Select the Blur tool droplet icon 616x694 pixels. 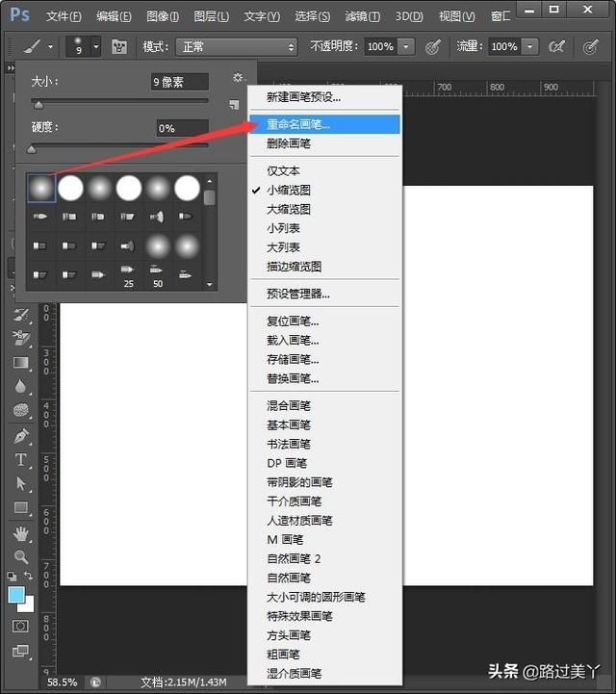20,387
